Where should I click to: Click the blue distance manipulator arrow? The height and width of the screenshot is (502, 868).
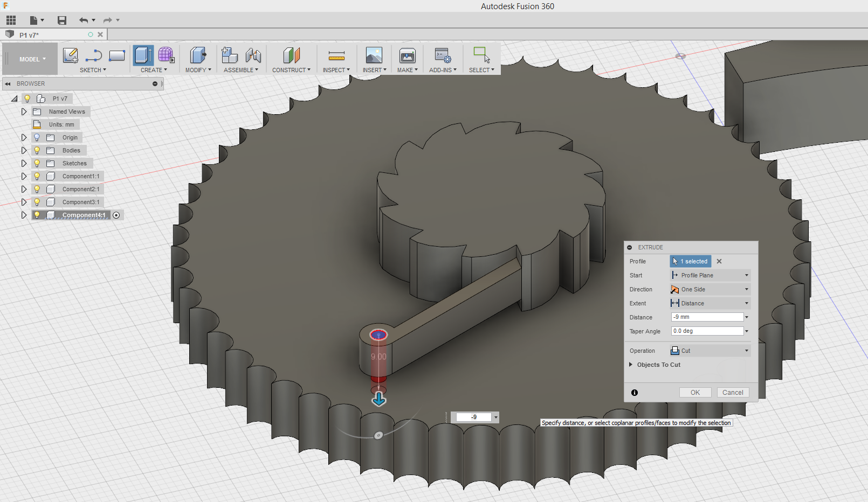(x=379, y=399)
